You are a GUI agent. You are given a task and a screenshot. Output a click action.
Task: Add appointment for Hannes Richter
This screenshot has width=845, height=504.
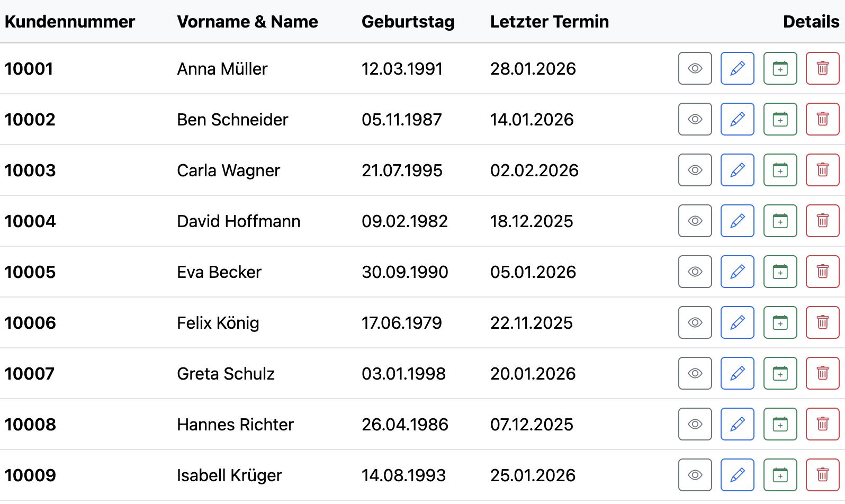click(780, 424)
